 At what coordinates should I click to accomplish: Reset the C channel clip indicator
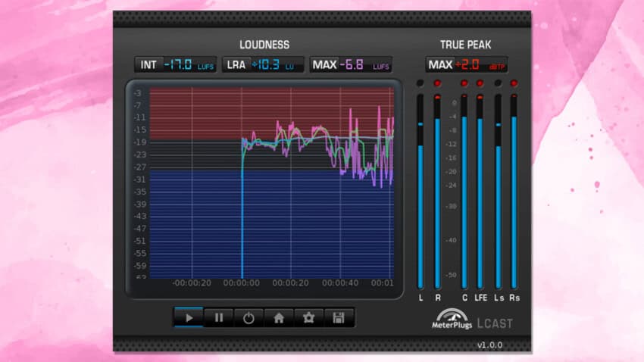tap(464, 83)
